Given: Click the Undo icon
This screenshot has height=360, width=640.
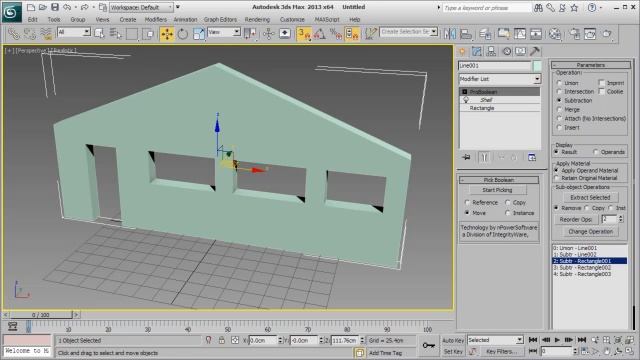Looking at the screenshot, I should click(67, 7).
